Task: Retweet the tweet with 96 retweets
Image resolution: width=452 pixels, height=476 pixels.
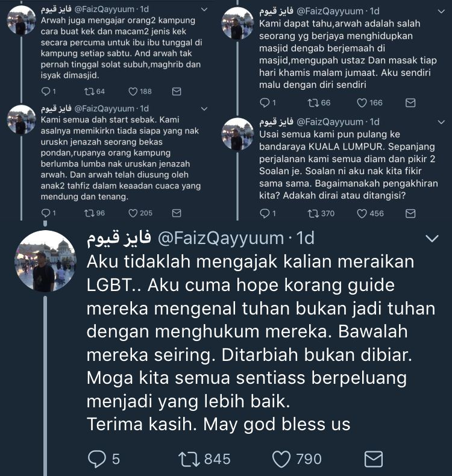Action: (x=90, y=213)
